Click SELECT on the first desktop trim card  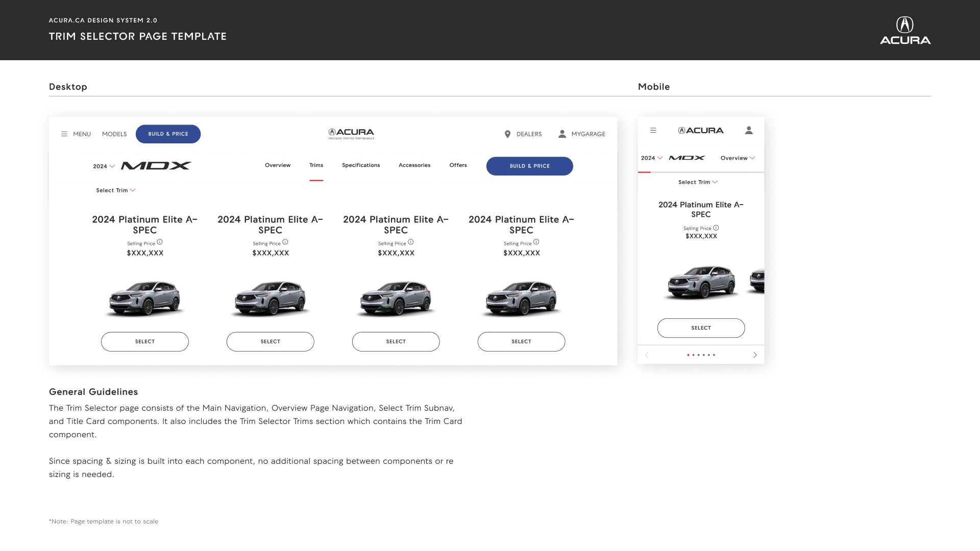coord(145,342)
